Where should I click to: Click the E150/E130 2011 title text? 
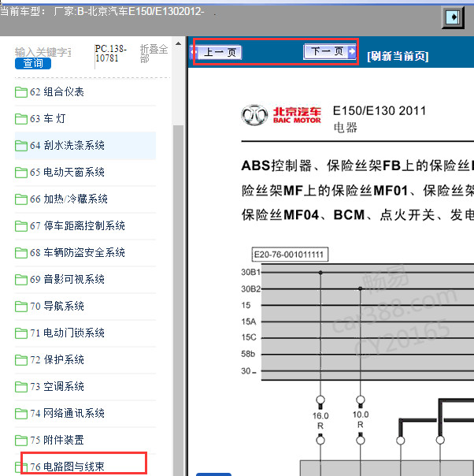[x=379, y=111]
